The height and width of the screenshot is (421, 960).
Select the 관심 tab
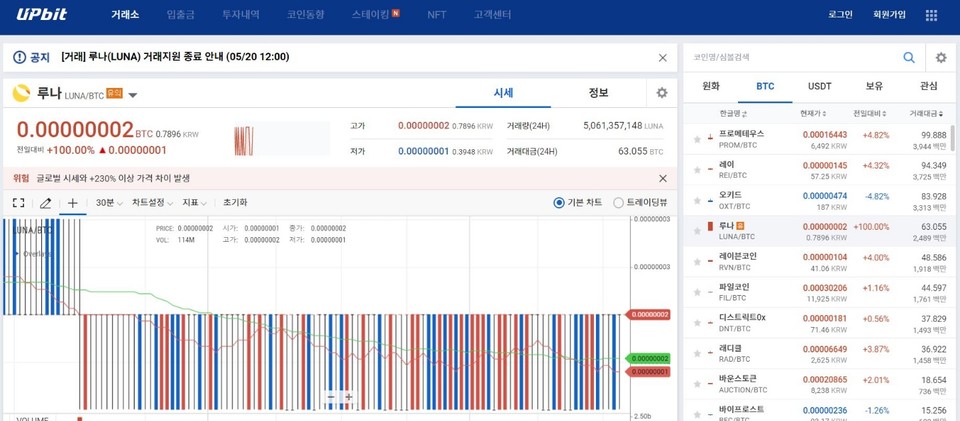(x=928, y=86)
